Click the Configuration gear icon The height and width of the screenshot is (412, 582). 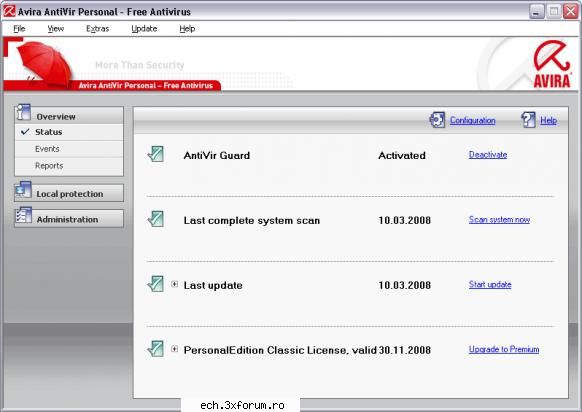click(x=437, y=120)
